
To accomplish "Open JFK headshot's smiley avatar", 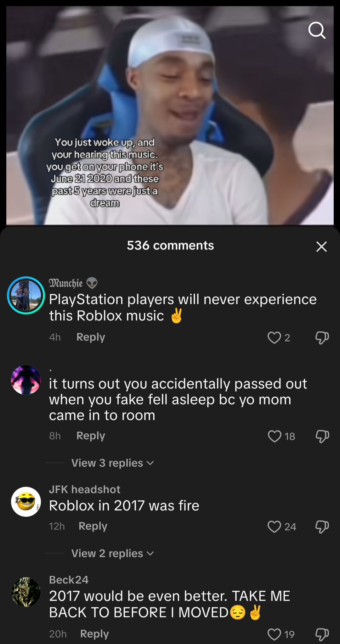I will (26, 502).
